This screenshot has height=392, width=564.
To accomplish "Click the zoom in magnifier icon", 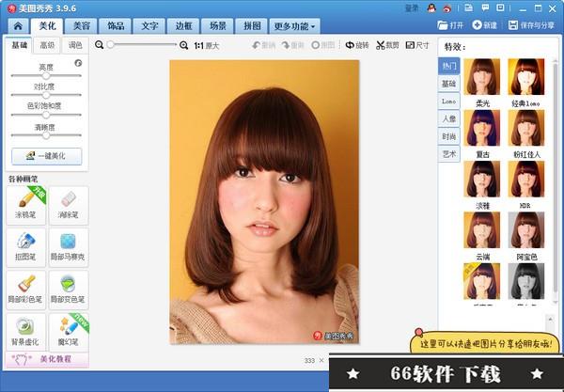I will [x=184, y=45].
